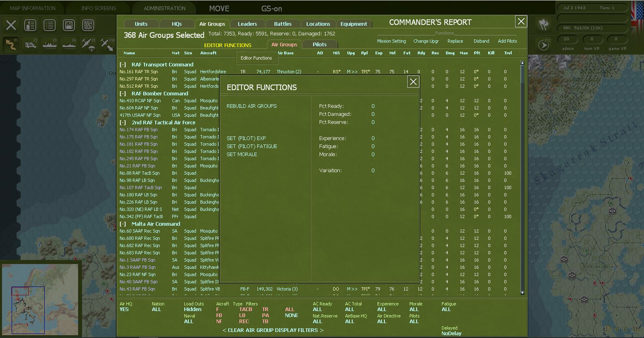This screenshot has height=338, width=644.
Task: Toggle the FB aircraft type filter
Action: [219, 315]
